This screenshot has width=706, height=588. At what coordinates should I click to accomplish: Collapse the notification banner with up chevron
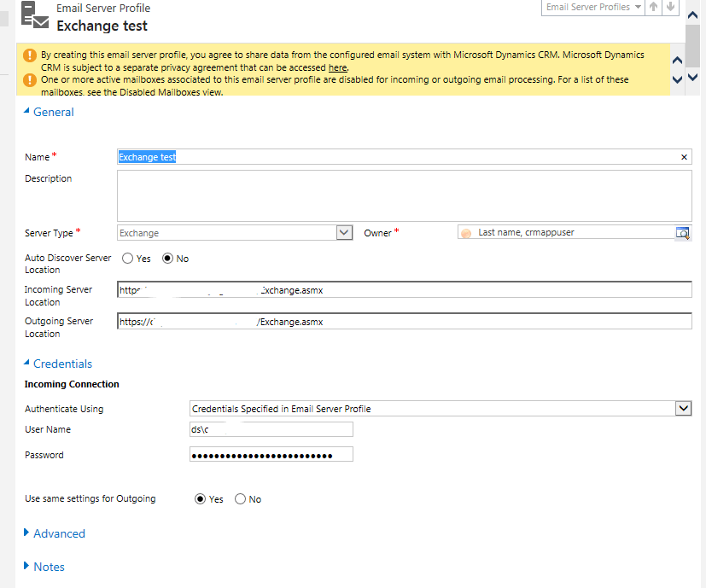click(x=676, y=60)
